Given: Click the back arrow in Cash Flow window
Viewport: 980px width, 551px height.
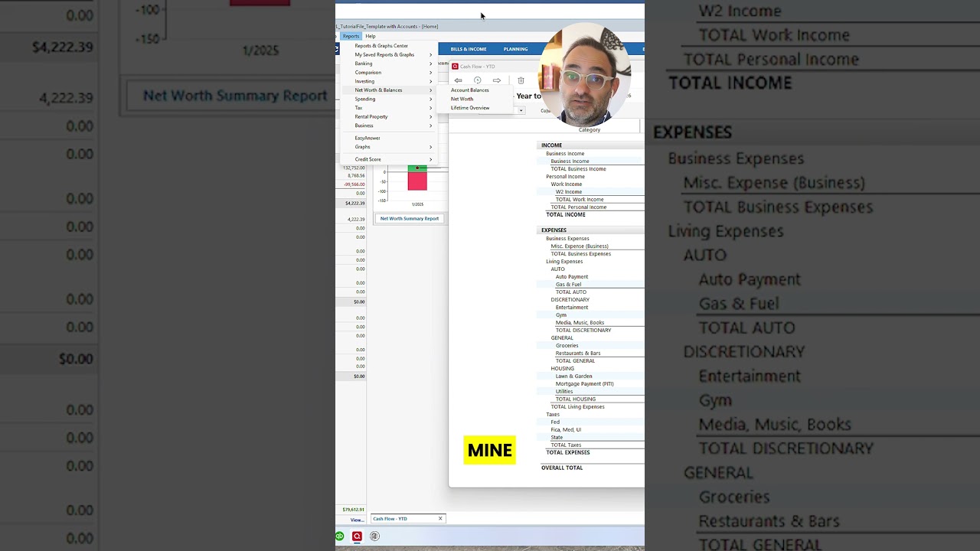Looking at the screenshot, I should 458,80.
